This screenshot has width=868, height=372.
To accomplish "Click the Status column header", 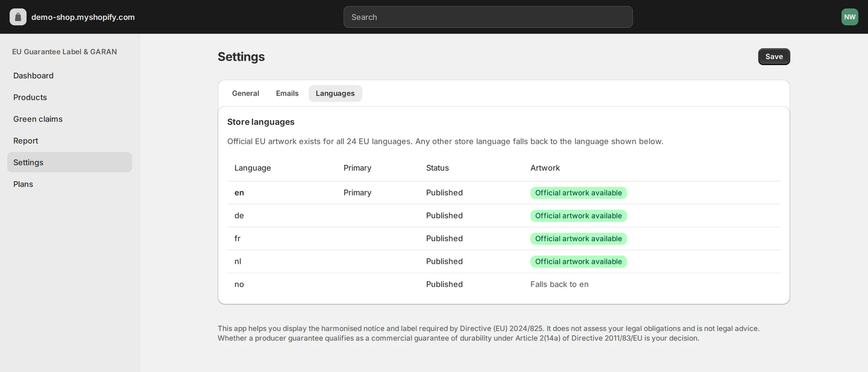I will click(x=437, y=168).
